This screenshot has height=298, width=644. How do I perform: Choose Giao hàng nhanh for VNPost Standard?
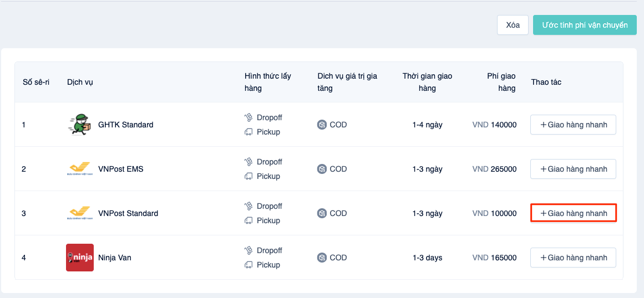point(574,213)
